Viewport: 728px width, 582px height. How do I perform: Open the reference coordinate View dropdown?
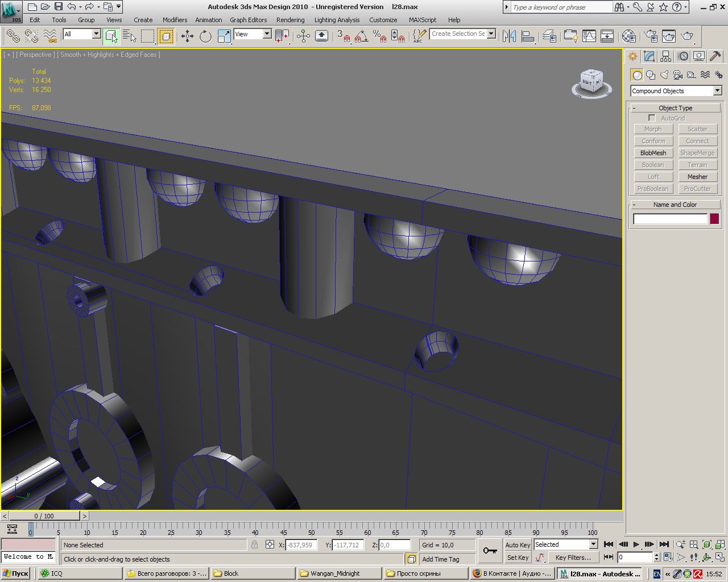click(x=253, y=34)
